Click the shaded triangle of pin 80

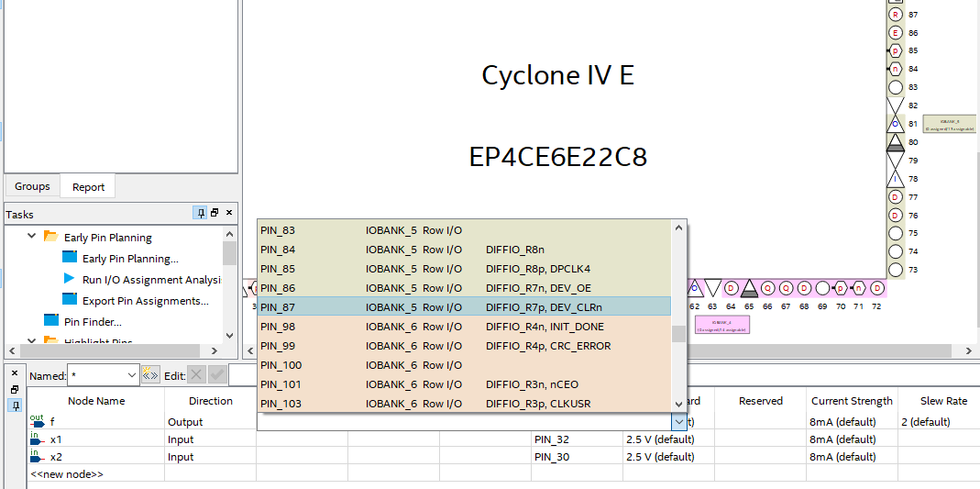(896, 142)
